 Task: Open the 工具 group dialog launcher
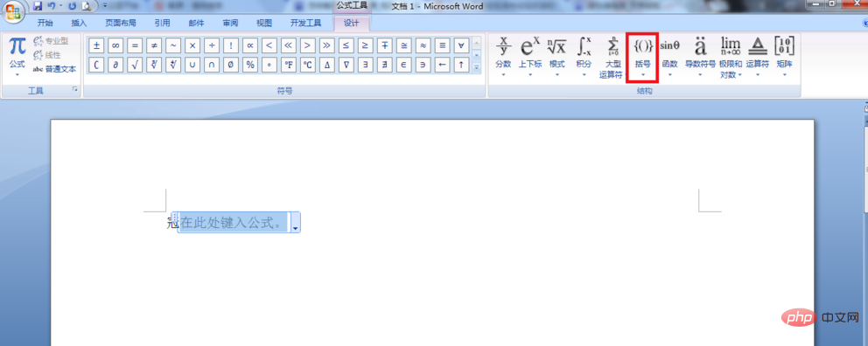(x=75, y=88)
